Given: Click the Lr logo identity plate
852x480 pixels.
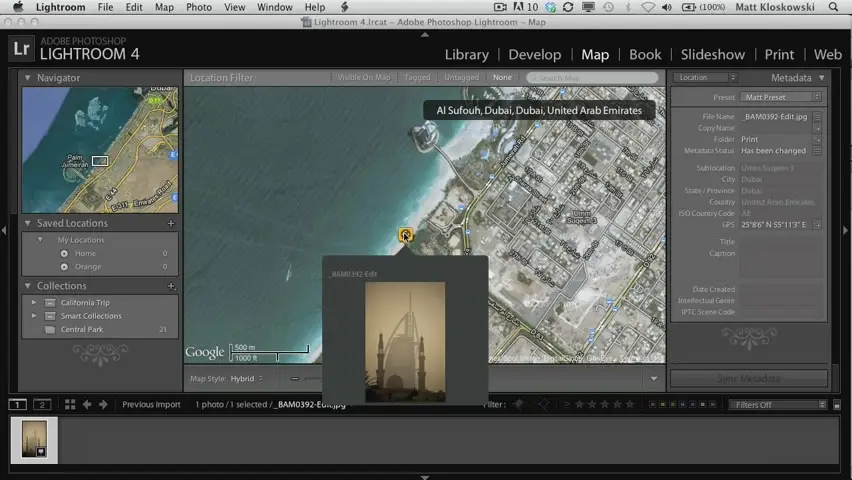Looking at the screenshot, I should click(21, 48).
